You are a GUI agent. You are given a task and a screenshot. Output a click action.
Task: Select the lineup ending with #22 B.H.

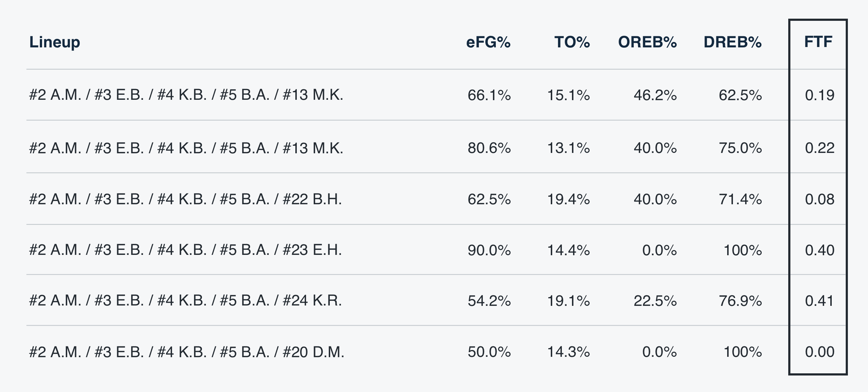click(x=185, y=199)
